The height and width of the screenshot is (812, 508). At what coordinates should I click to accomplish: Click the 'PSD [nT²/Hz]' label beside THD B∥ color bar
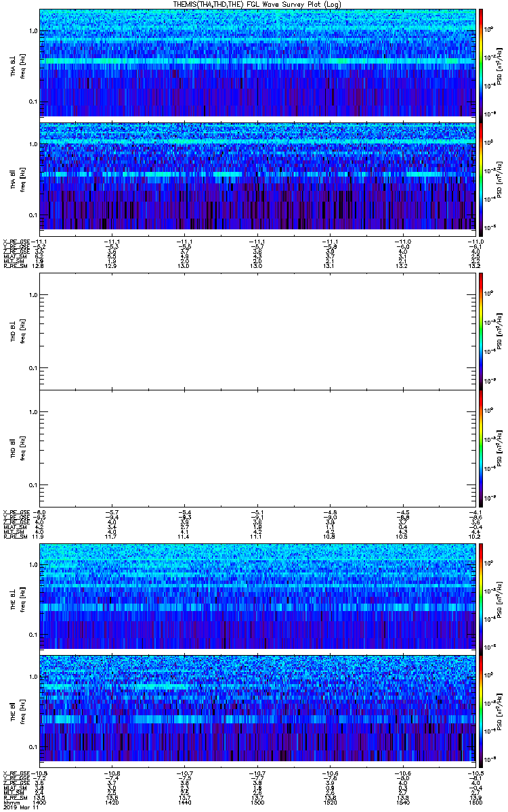coord(499,448)
